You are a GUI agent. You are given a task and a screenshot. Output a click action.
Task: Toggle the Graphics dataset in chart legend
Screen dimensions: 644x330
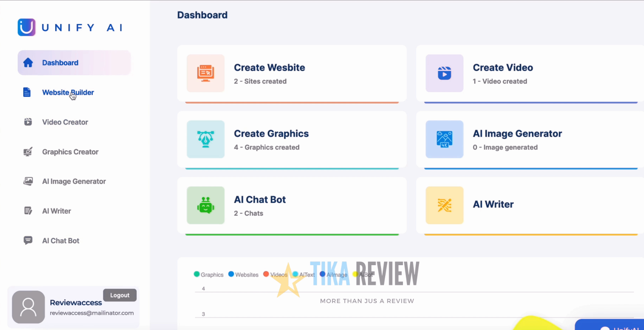click(x=209, y=274)
